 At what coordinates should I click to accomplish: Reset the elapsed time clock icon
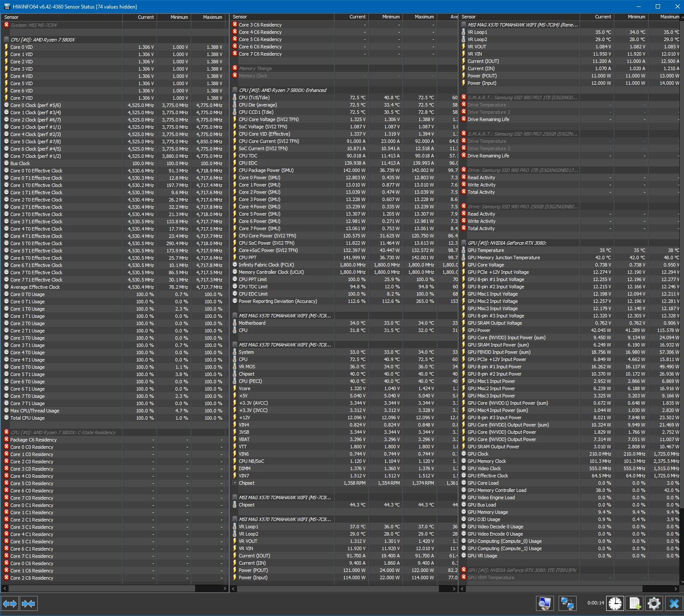615,604
